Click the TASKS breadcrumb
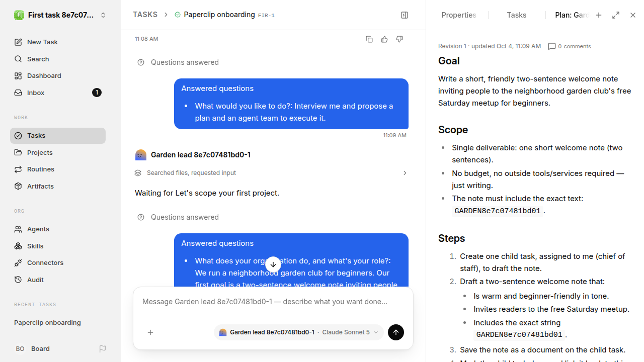644x362 pixels. [x=145, y=15]
